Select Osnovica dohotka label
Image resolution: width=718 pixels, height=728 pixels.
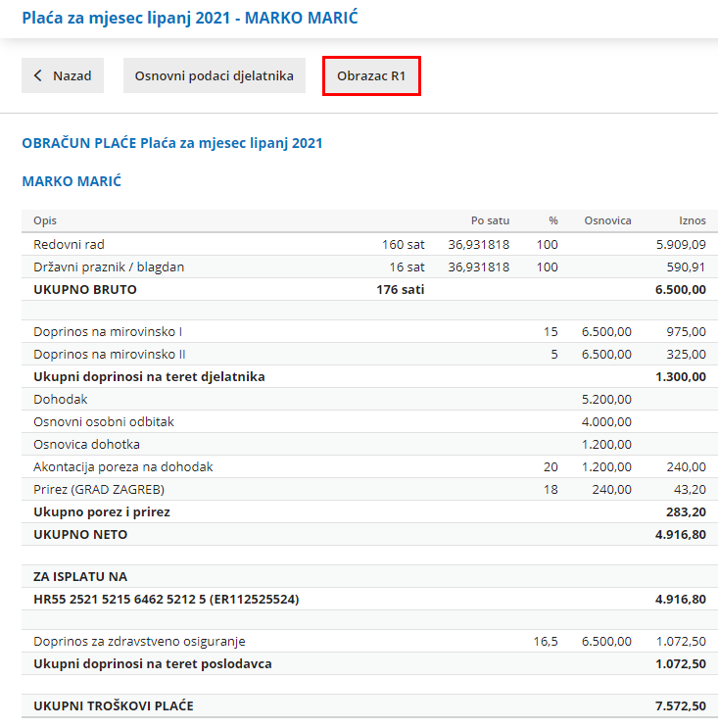point(86,444)
